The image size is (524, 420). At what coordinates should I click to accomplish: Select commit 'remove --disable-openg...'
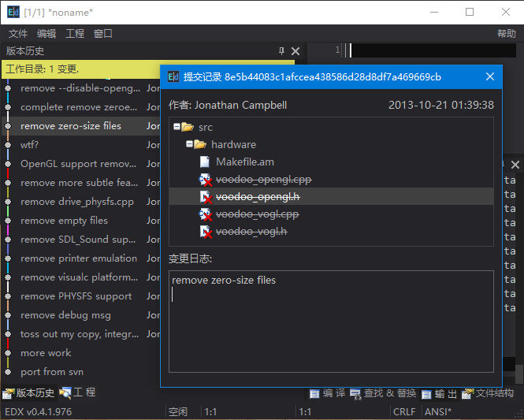coord(81,88)
